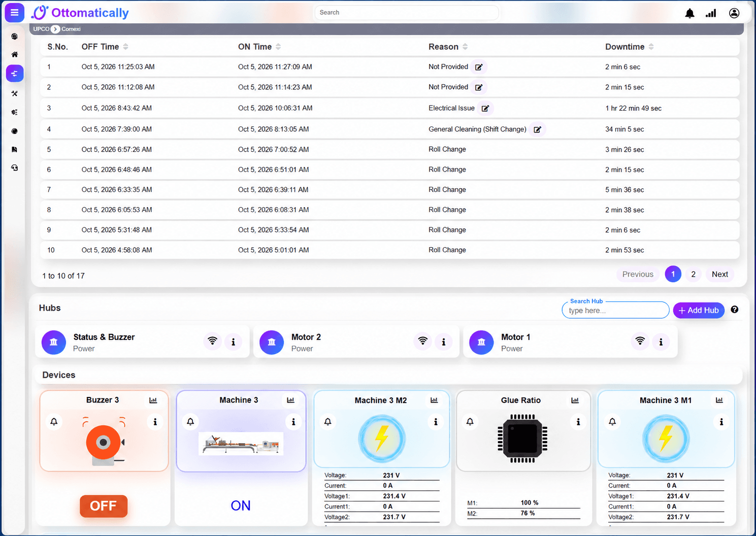Click the Add Hub button
This screenshot has height=536, width=756.
coord(699,310)
